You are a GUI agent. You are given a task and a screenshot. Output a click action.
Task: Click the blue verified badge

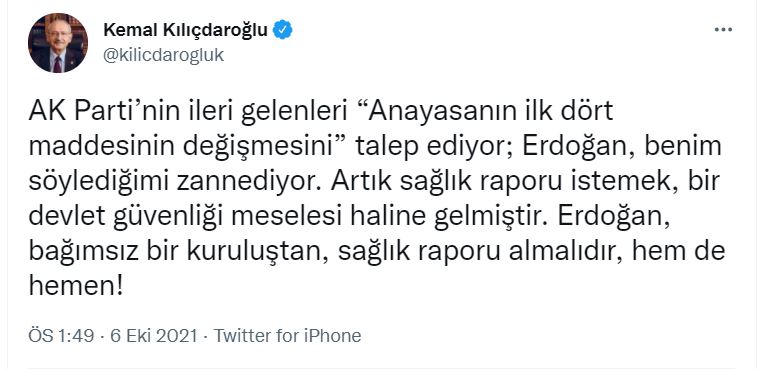click(x=283, y=30)
